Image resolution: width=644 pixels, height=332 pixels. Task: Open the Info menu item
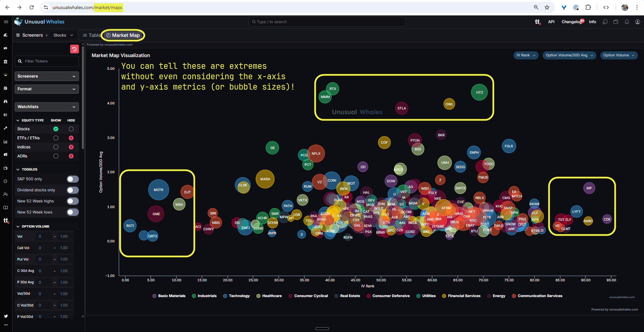tap(592, 22)
